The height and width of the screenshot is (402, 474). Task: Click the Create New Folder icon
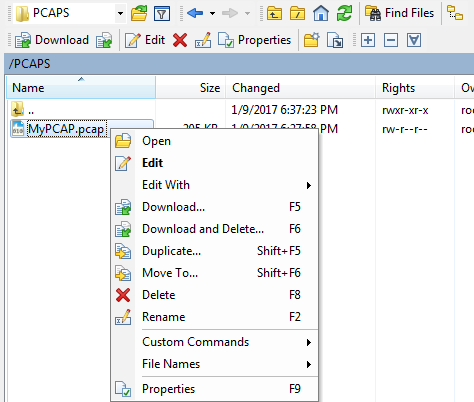312,40
